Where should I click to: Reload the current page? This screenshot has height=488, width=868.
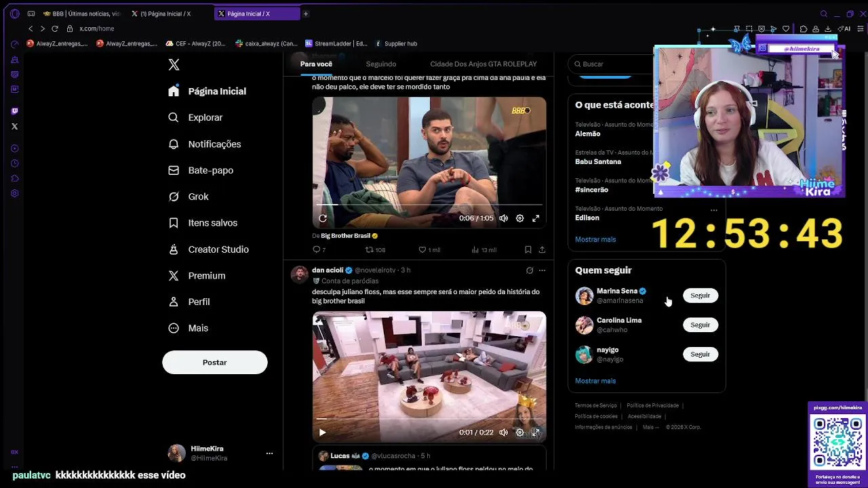pyautogui.click(x=55, y=28)
